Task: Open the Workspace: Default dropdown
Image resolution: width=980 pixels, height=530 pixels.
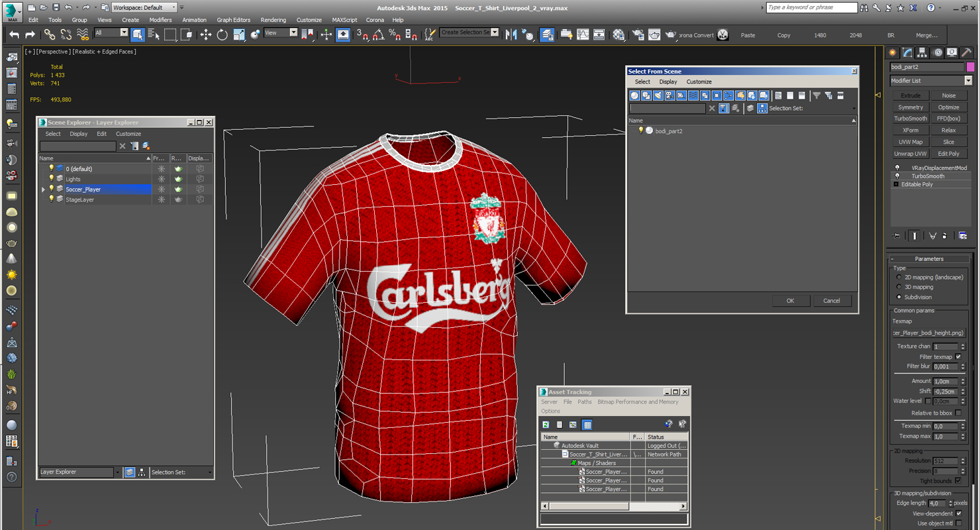Action: (144, 7)
